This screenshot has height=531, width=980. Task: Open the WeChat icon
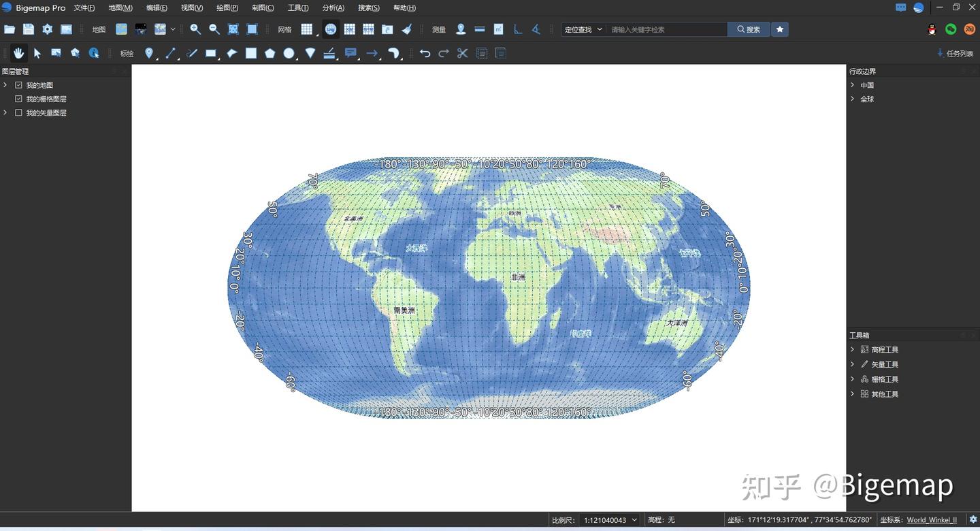951,29
